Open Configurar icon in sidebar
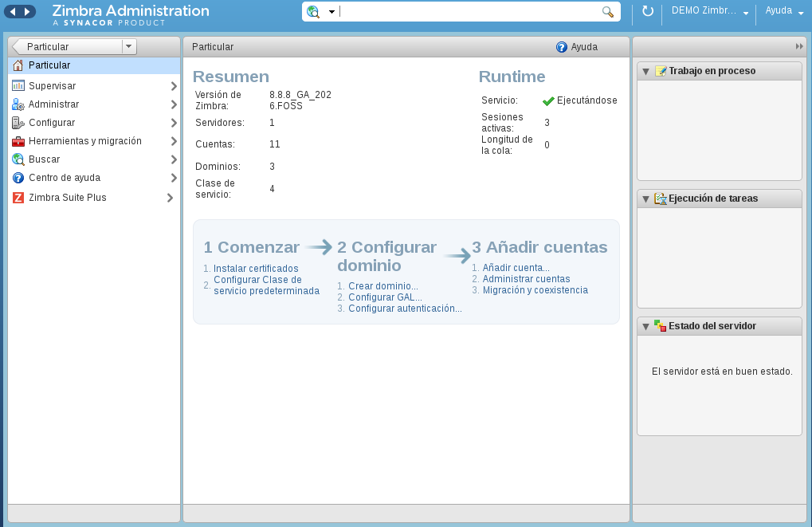 (18, 123)
